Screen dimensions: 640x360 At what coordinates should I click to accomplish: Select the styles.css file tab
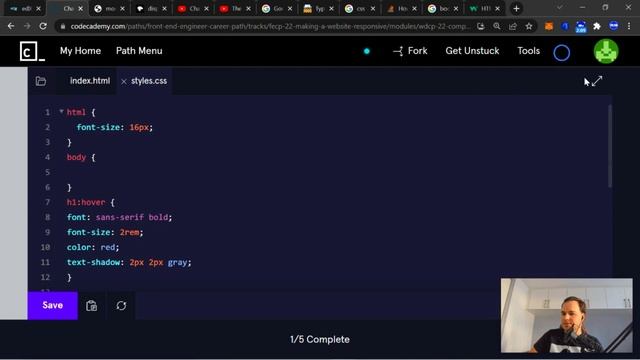(149, 81)
